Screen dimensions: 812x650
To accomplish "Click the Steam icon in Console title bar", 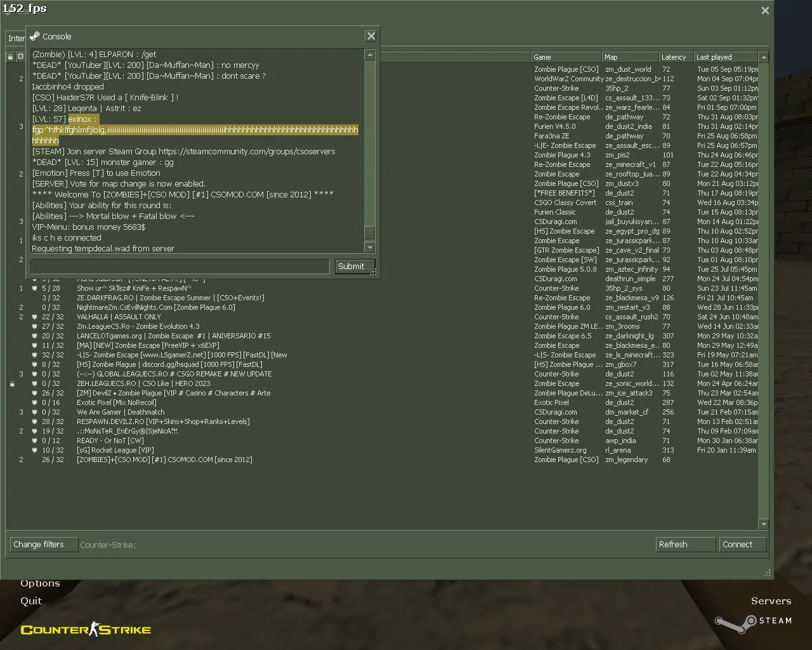I will click(x=35, y=36).
